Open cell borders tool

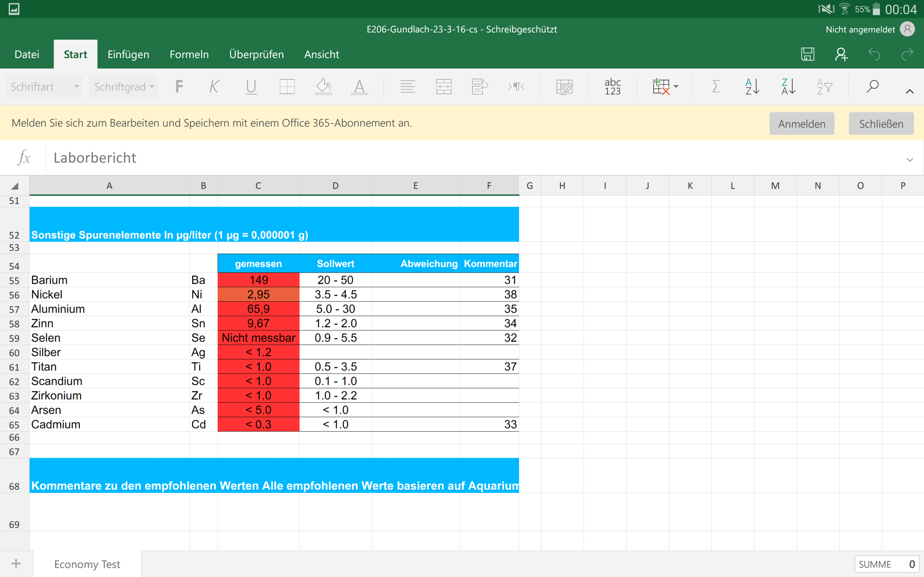[287, 87]
